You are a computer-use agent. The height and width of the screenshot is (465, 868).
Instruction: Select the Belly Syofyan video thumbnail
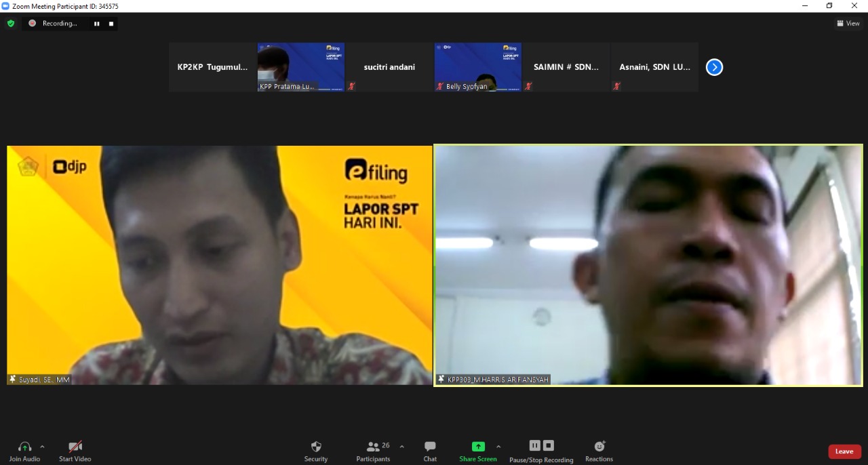click(477, 67)
